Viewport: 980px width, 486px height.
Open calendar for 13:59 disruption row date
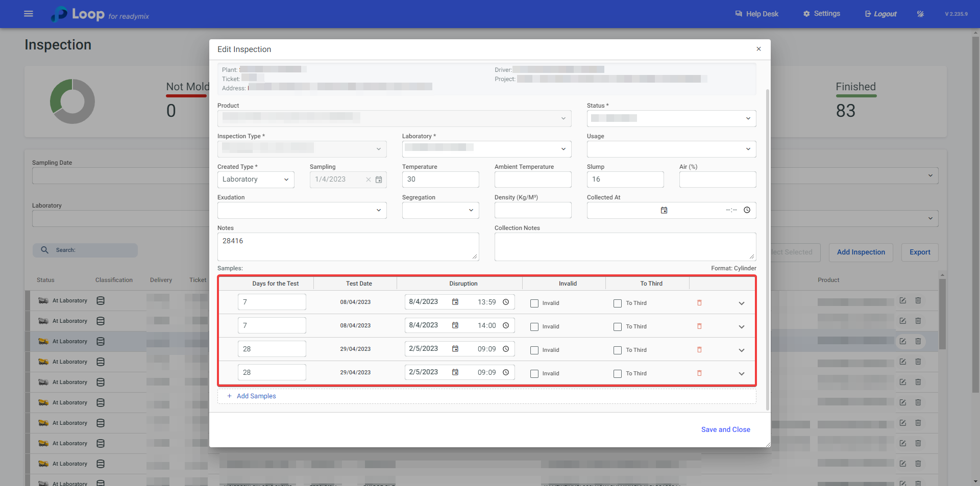point(455,302)
